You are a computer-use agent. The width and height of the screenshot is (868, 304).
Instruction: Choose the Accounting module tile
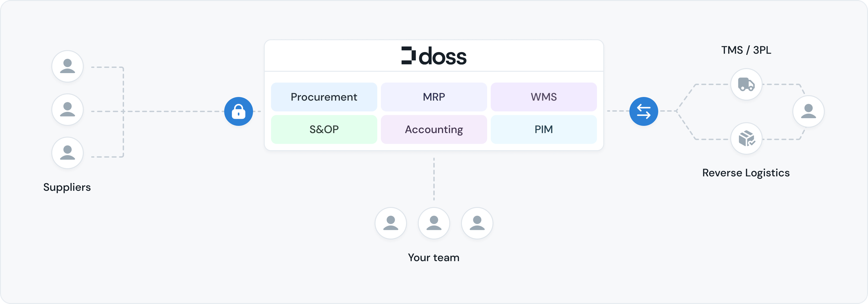[x=434, y=129]
